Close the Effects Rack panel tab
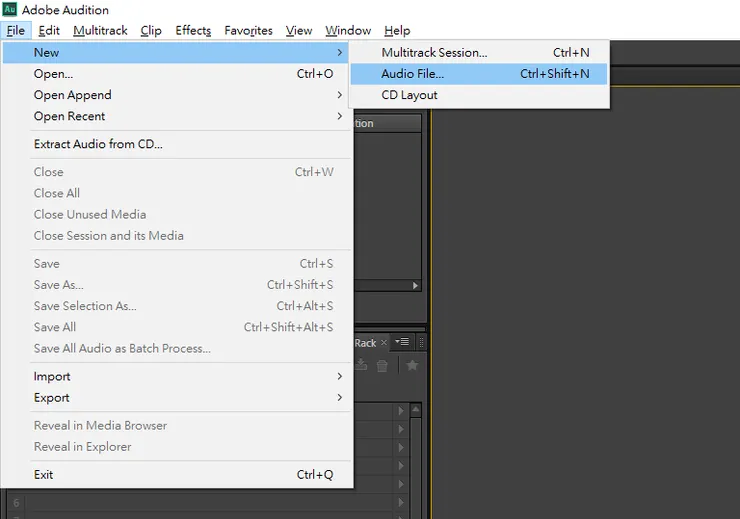 [384, 343]
